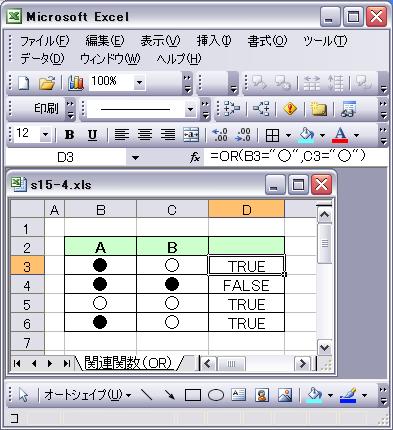The width and height of the screenshot is (393, 430).
Task: Select column D header
Action: tap(246, 210)
